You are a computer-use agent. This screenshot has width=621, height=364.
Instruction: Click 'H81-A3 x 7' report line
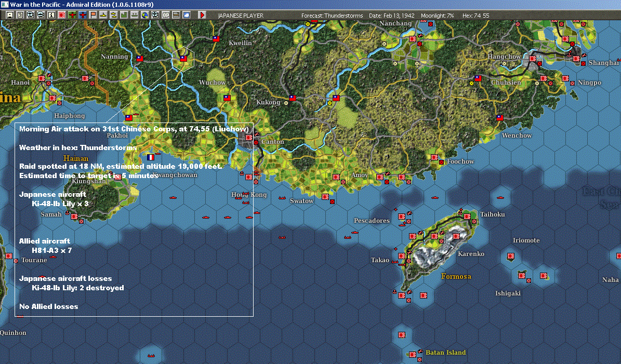(x=52, y=250)
